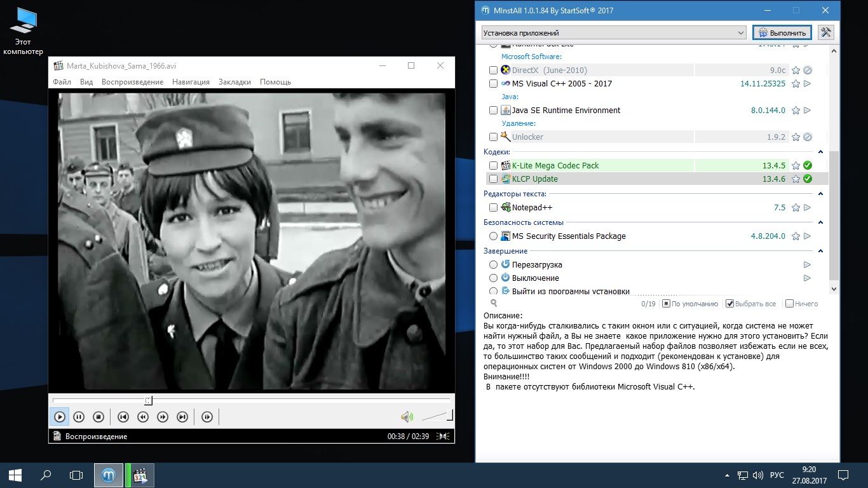Click the green checkmark in the K-Lite Mega Codec Pack row
Screen dimensions: 868x488
(x=808, y=166)
